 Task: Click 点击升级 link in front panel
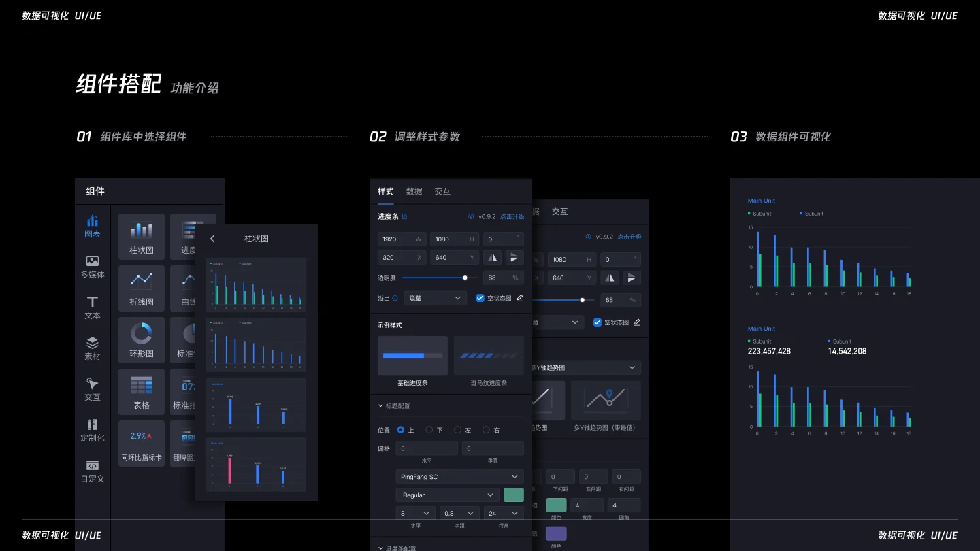pos(512,216)
